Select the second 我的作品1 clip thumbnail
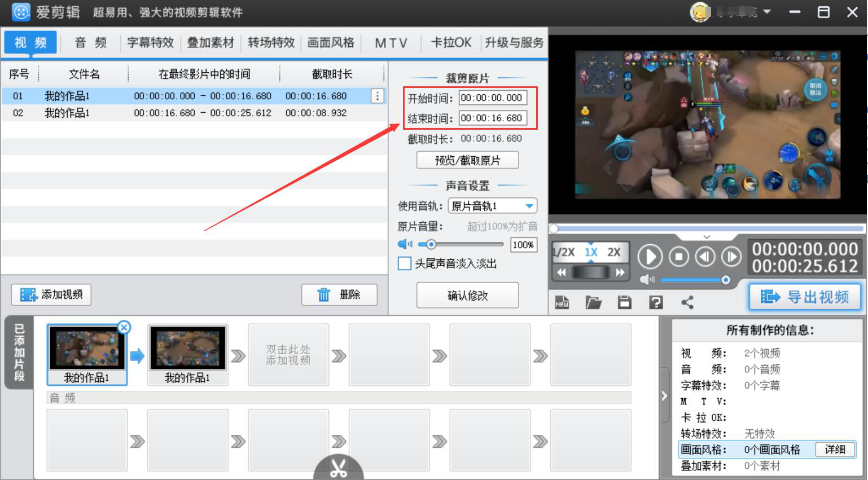The height and width of the screenshot is (480, 868). [x=187, y=355]
